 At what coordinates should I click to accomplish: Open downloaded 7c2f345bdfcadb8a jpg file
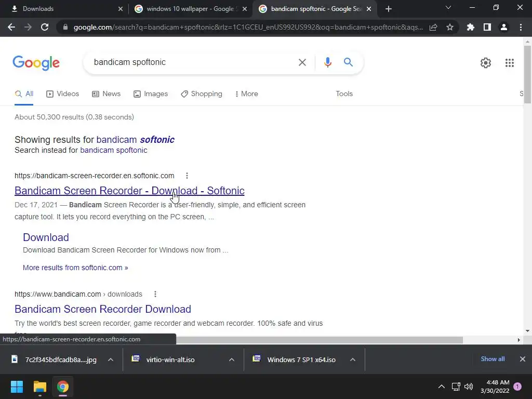point(54,360)
